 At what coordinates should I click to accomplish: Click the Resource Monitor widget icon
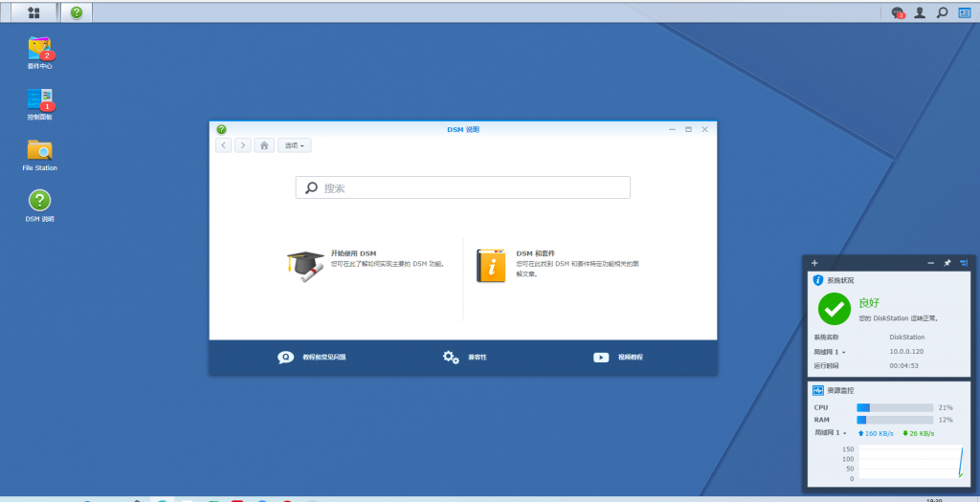click(x=818, y=390)
